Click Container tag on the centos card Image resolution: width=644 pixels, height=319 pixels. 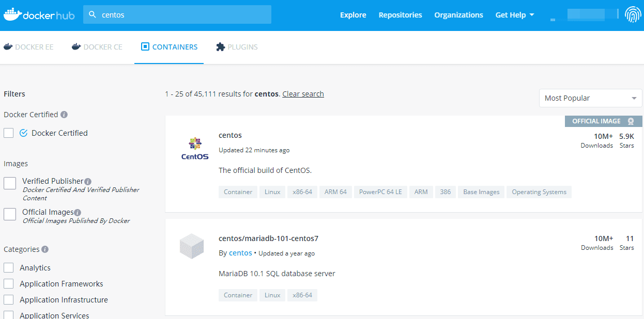click(x=238, y=192)
